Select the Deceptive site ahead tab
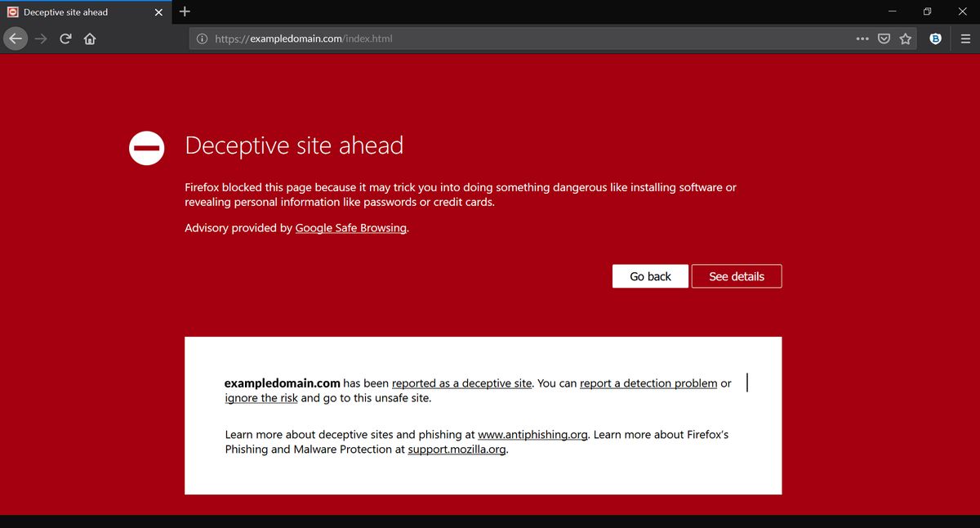This screenshot has width=980, height=528. (x=73, y=12)
